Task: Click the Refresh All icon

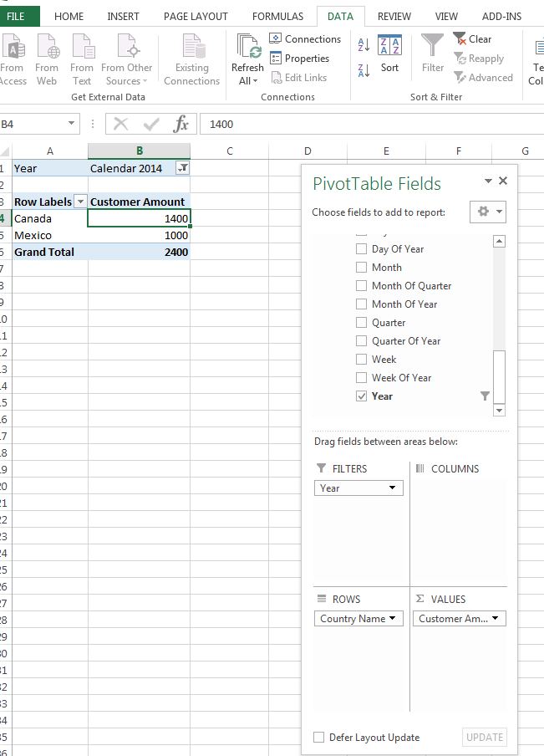Action: pyautogui.click(x=247, y=48)
